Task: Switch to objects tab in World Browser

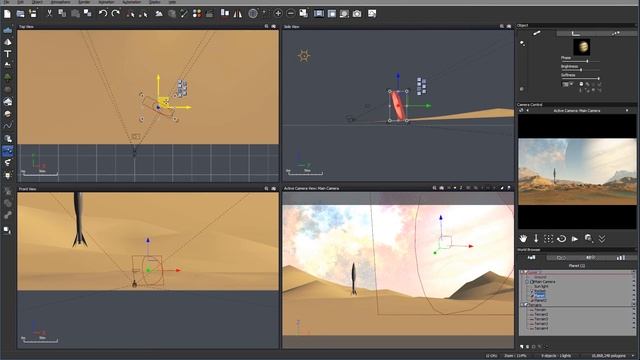Action: [531, 258]
